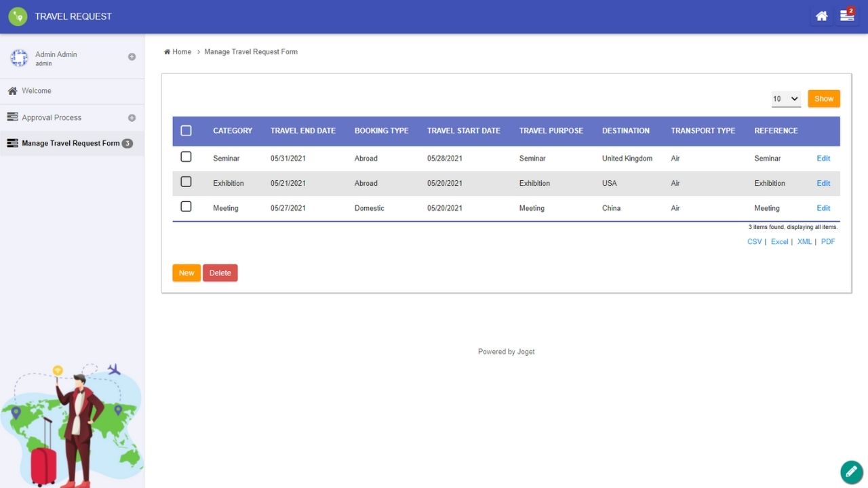This screenshot has width=868, height=488.
Task: Open the inbox notifications icon with badge
Action: (x=847, y=16)
